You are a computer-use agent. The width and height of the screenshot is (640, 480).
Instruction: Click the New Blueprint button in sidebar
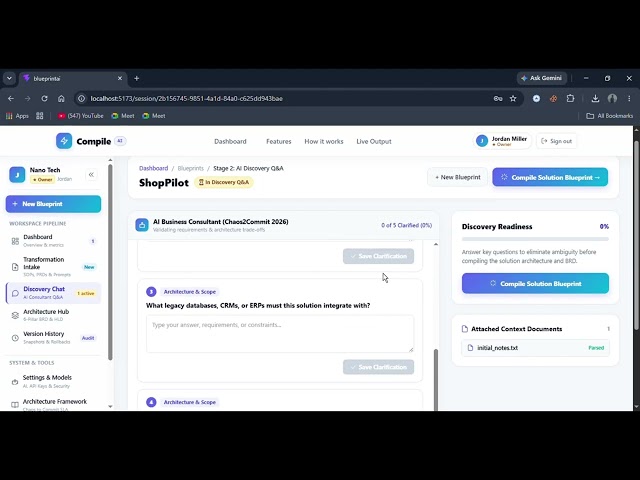(53, 204)
